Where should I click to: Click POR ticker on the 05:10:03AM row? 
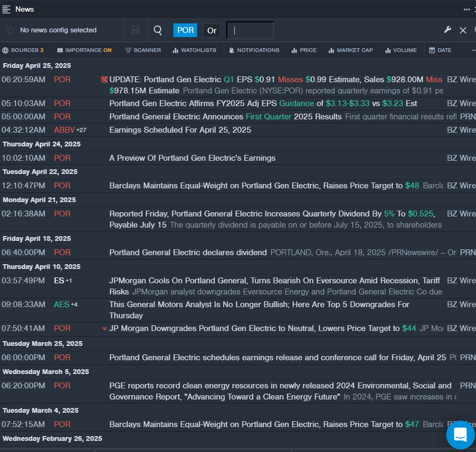click(62, 103)
